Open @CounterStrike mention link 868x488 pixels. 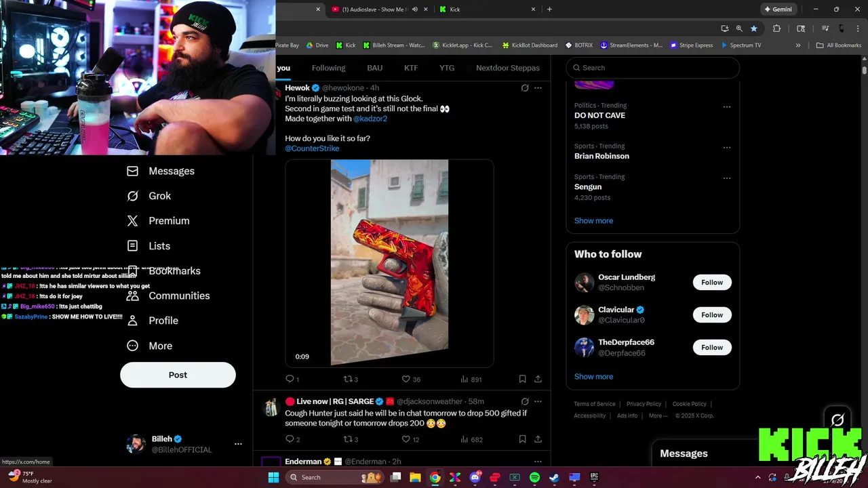pos(312,148)
